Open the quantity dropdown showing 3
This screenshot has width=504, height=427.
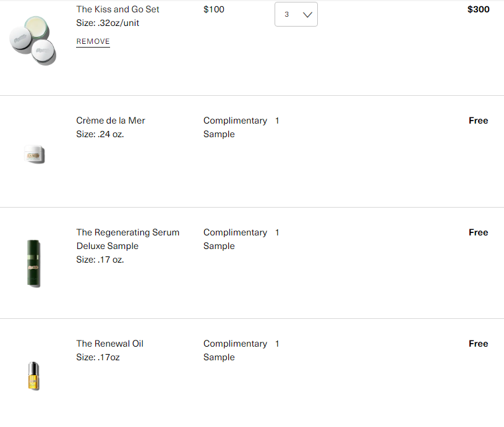tap(296, 14)
